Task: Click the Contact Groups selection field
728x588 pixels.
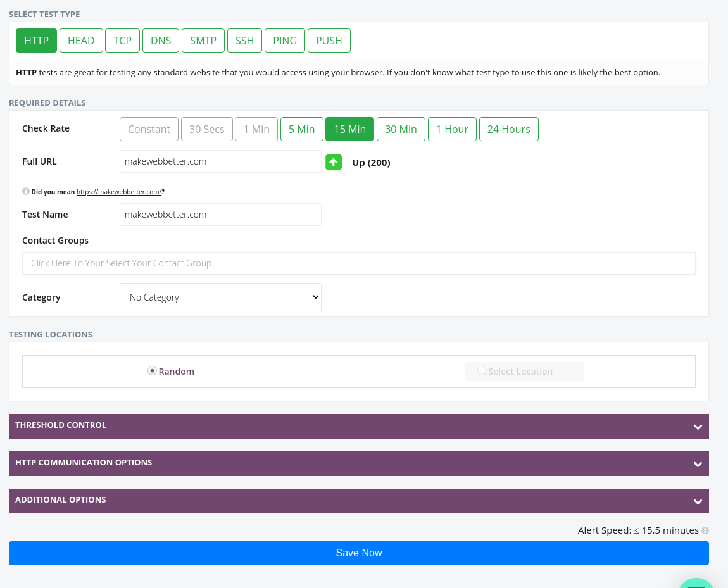Action: 359,263
